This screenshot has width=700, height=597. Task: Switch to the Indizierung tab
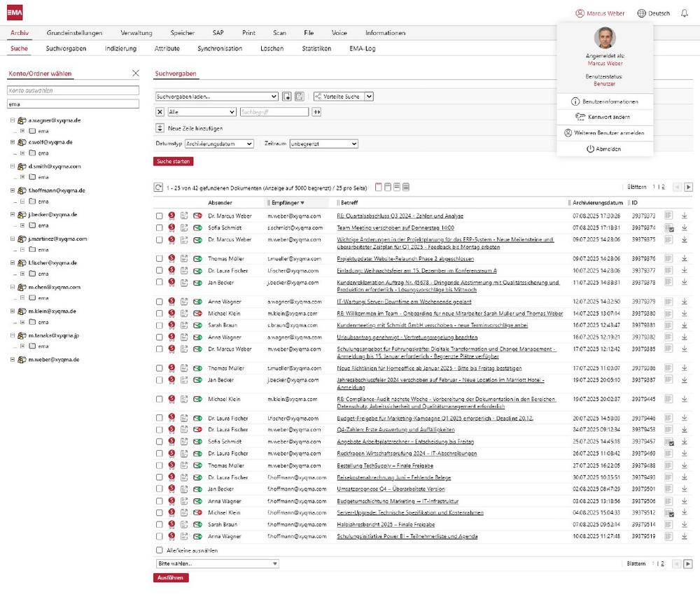120,48
